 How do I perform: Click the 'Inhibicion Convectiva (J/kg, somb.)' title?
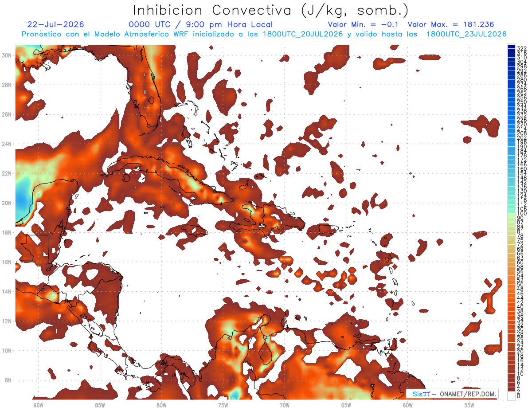(270, 10)
